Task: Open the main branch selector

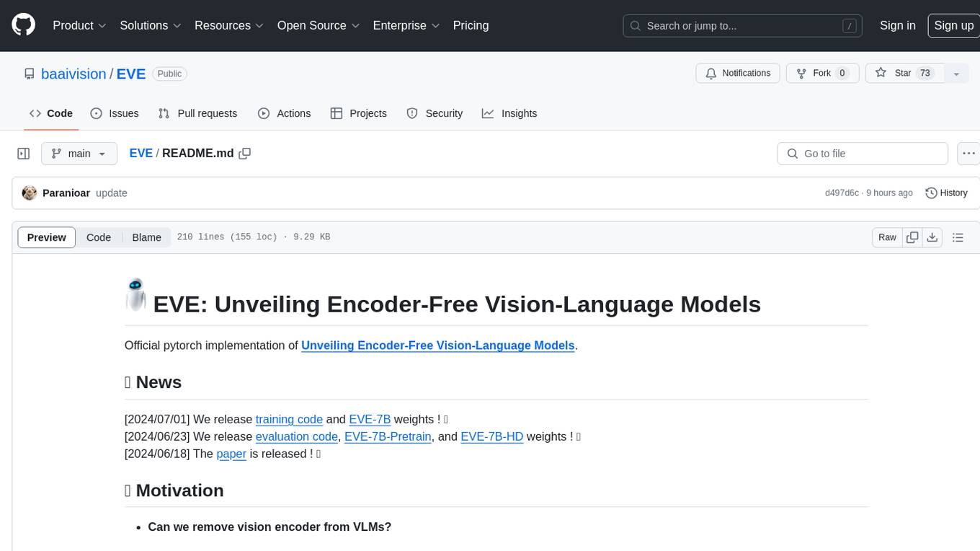Action: pos(79,154)
